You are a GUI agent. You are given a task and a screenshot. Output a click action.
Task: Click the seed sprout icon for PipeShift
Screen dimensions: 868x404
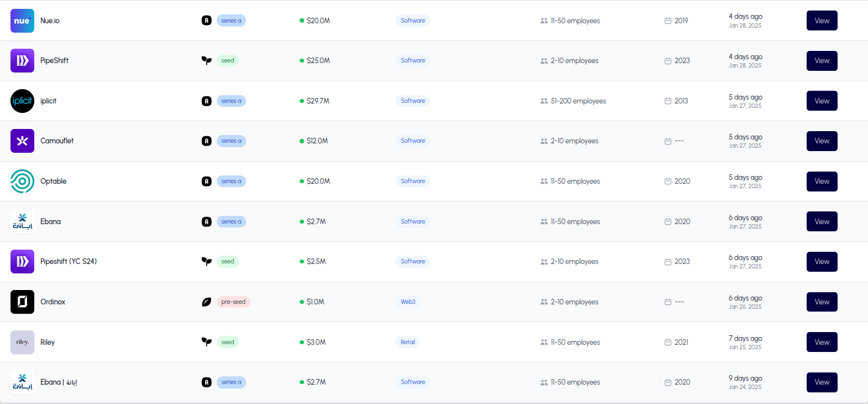206,60
